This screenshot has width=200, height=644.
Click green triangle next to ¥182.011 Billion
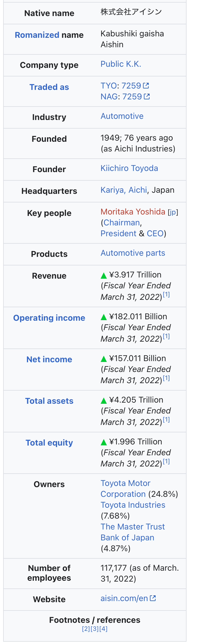click(104, 317)
